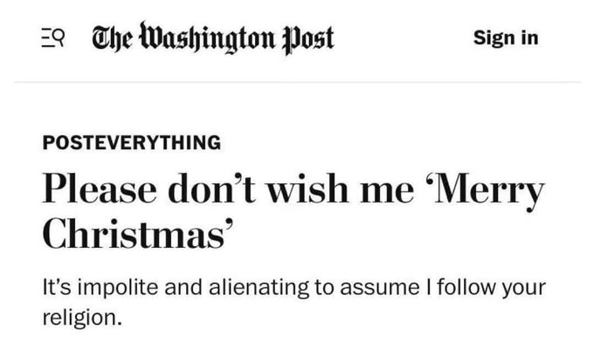Sign in to your account
This screenshot has width=594, height=364.
point(506,38)
